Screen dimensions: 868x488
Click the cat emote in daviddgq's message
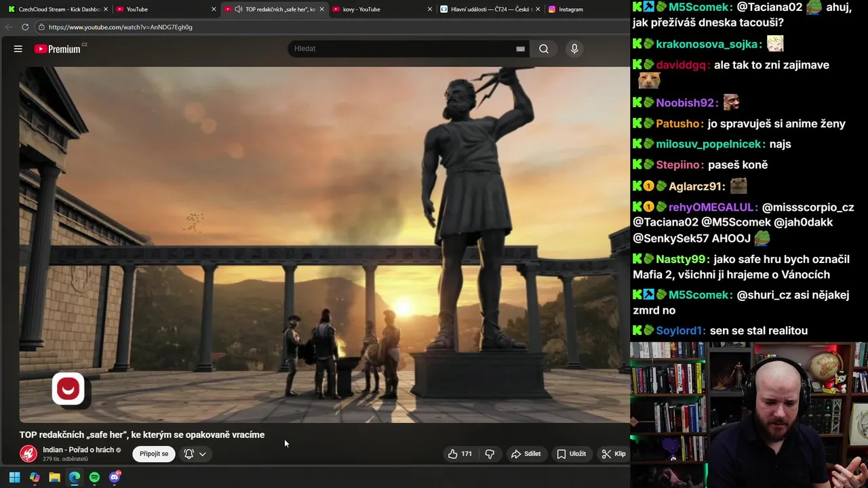[649, 81]
